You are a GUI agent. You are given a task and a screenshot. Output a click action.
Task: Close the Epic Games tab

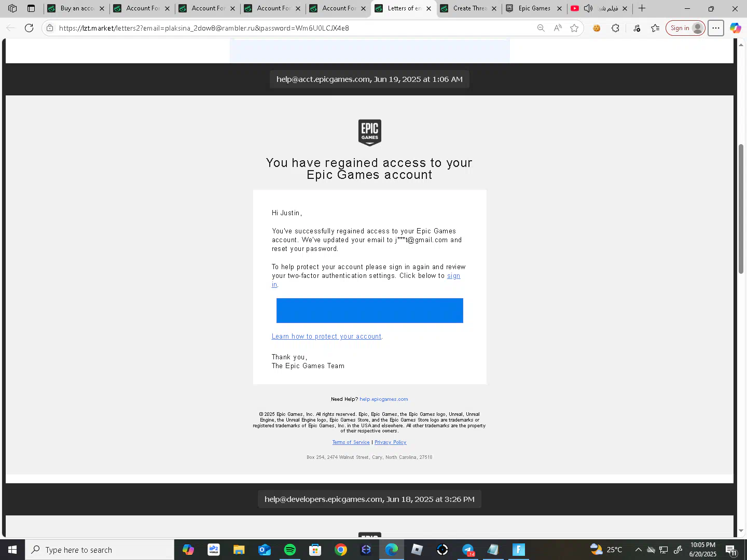click(559, 8)
